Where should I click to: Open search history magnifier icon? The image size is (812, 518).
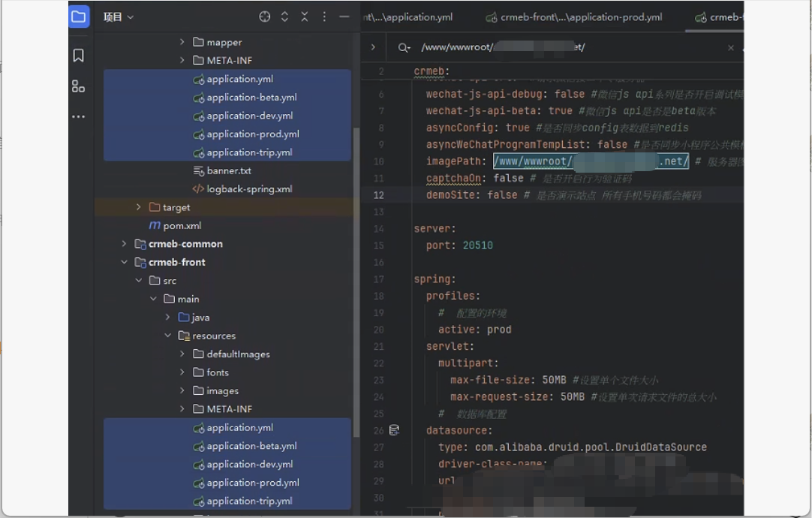(404, 47)
